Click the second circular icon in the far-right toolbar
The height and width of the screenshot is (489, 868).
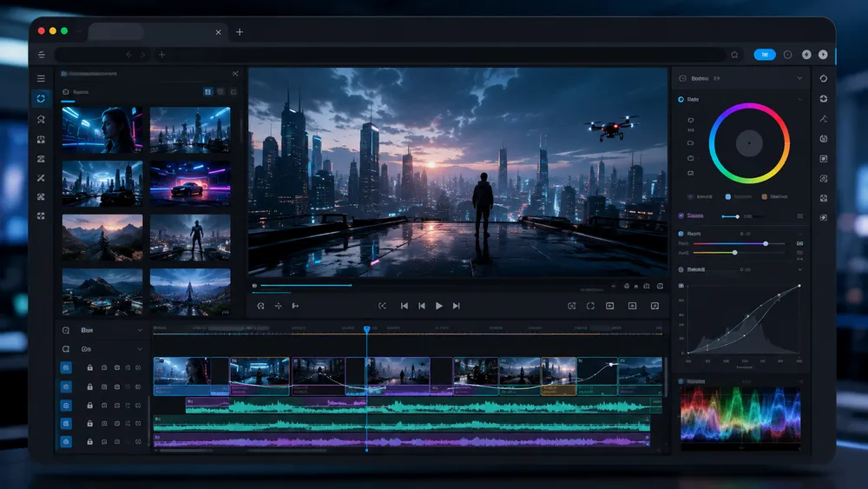coord(824,98)
